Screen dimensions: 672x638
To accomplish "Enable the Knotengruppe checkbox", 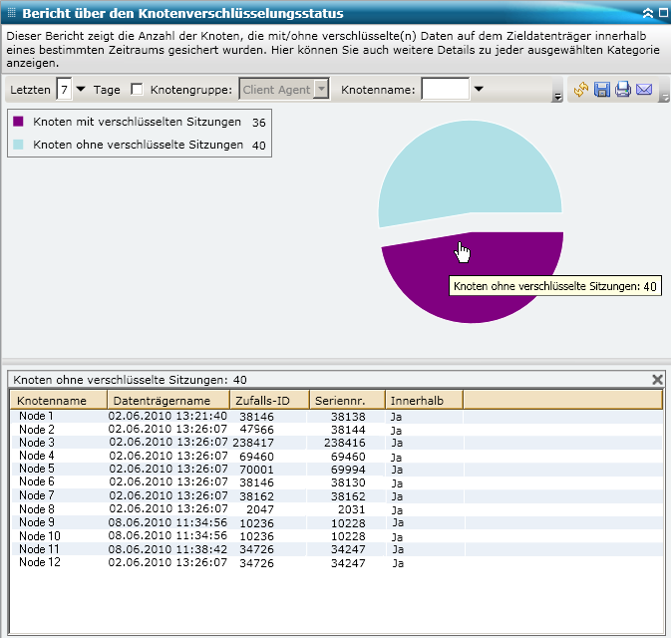I will [138, 90].
